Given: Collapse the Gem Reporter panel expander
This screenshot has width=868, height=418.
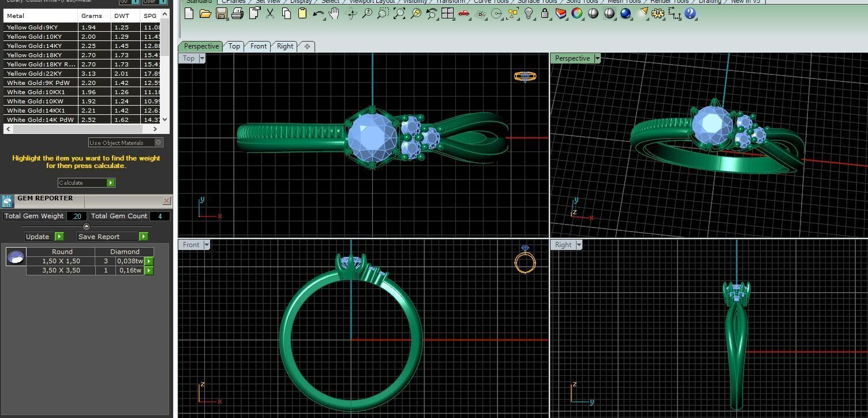Looking at the screenshot, I should pos(87,226).
